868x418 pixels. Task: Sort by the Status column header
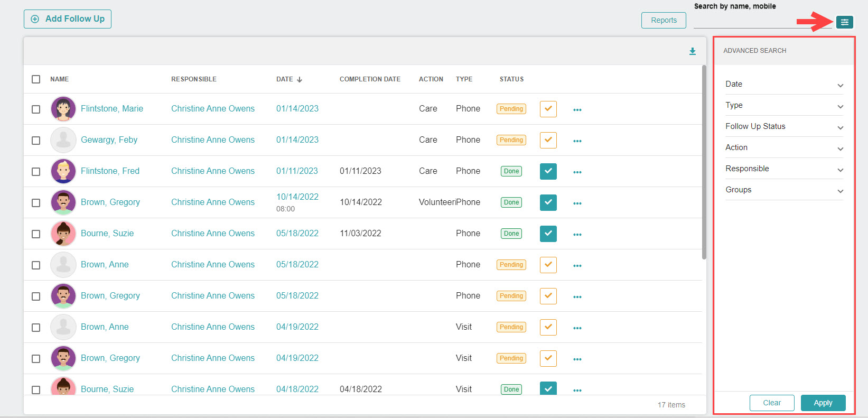511,79
